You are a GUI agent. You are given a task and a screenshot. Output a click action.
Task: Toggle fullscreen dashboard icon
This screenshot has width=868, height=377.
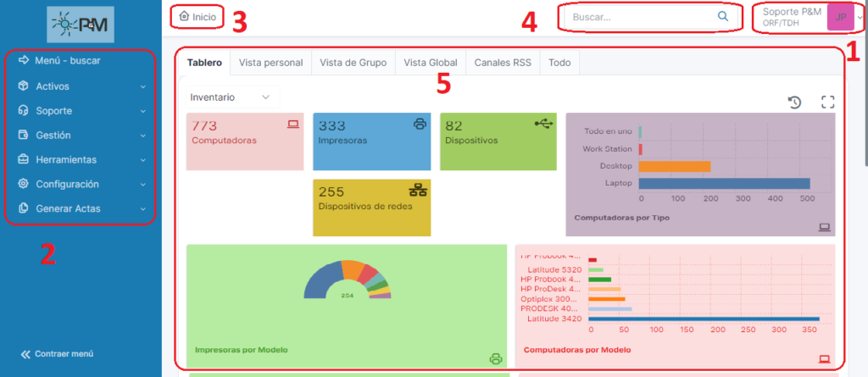tap(828, 103)
